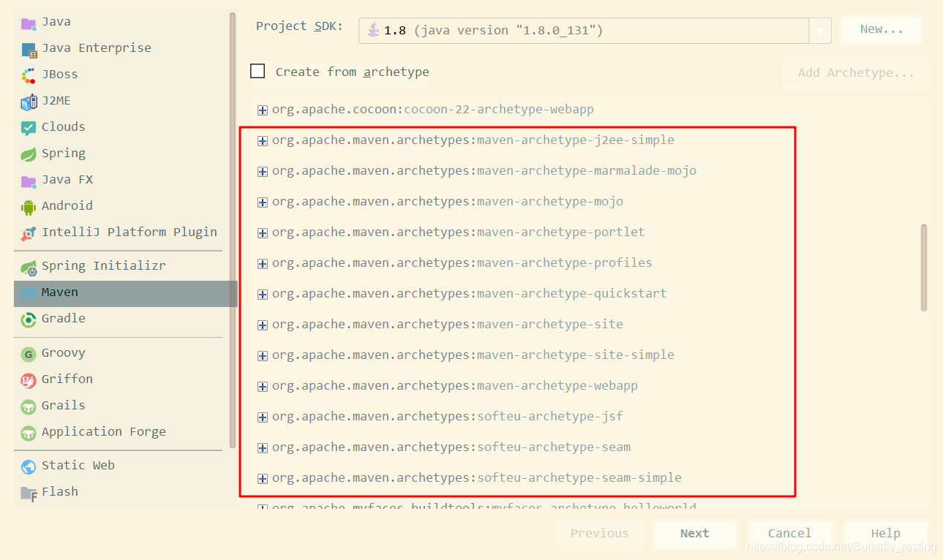The image size is (943, 560).
Task: Select softeu-archetype-jsf row text
Action: (447, 417)
